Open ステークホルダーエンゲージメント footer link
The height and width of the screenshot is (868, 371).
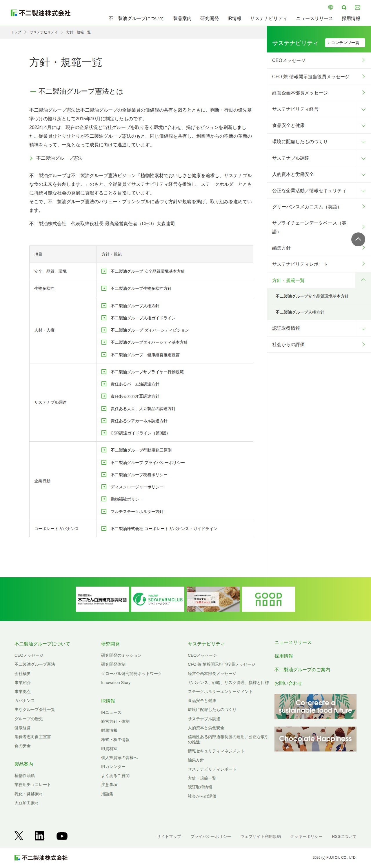(220, 692)
